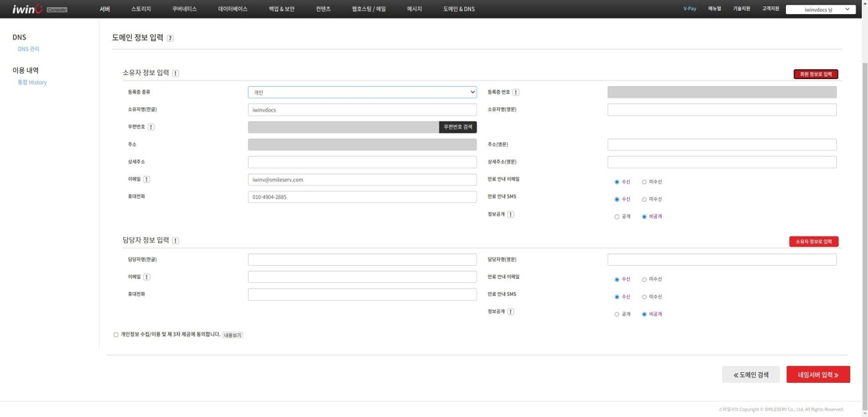
Task: Go to DNS 관리 in sidebar
Action: tap(29, 49)
